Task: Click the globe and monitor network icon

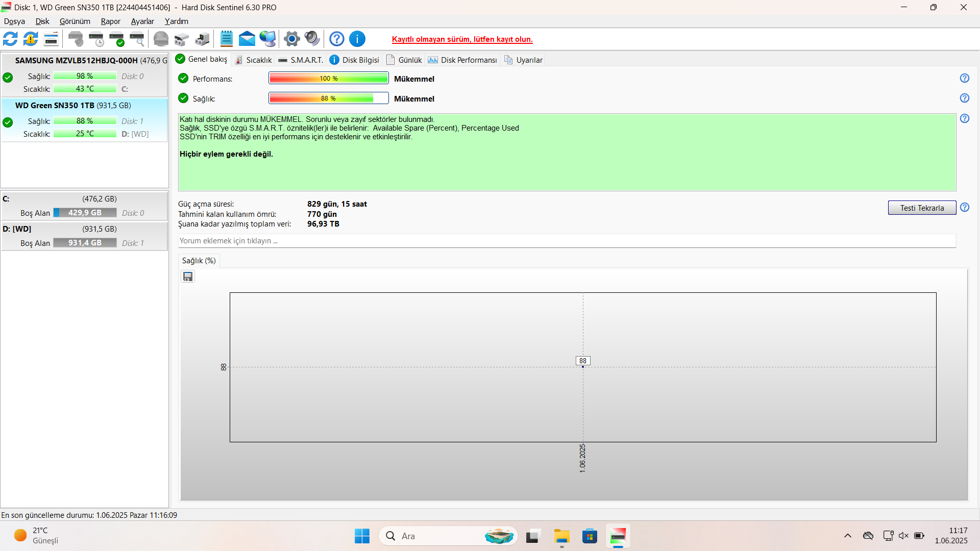Action: 267,39
